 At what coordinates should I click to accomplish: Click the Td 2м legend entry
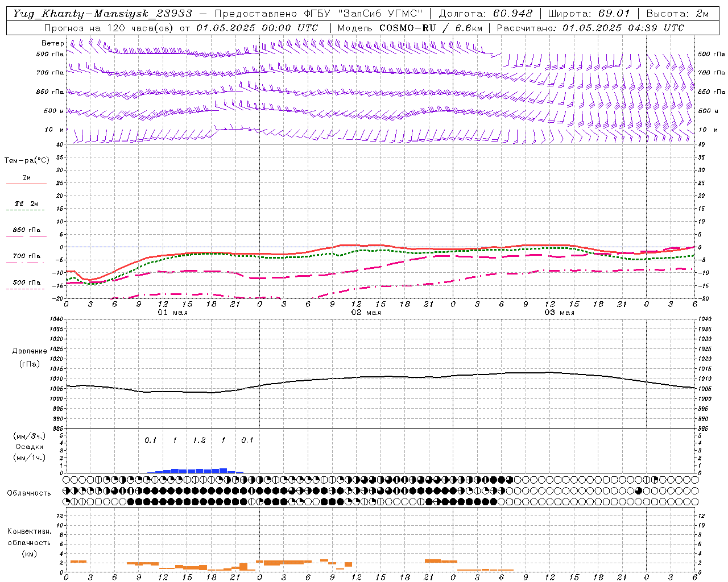click(26, 203)
